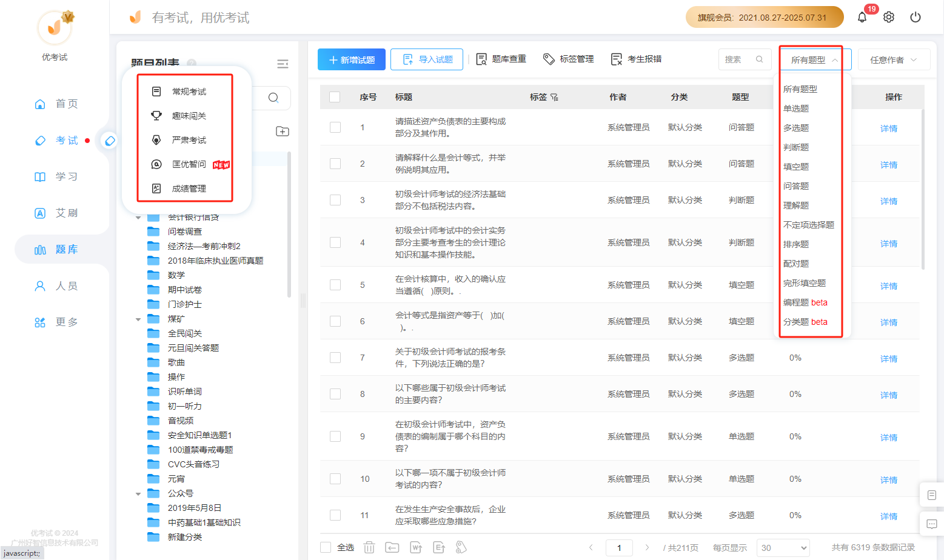The image size is (944, 560).
Task: Toggle the header select-all checkbox
Action: (x=335, y=97)
